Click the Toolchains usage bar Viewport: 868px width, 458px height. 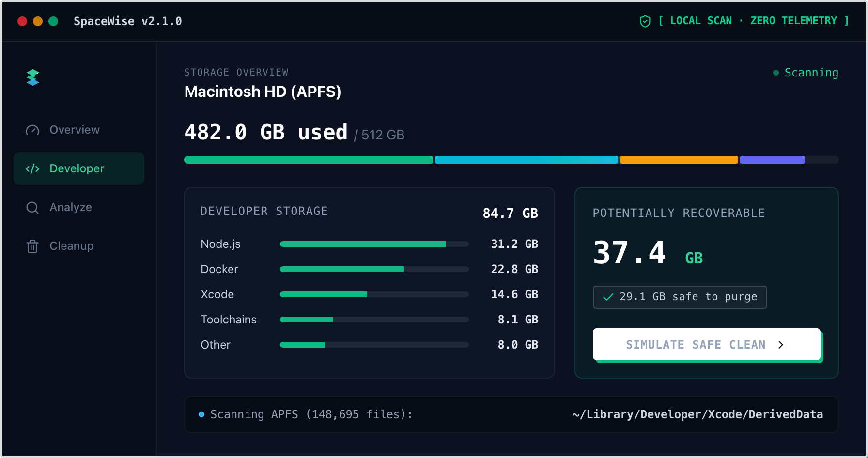[374, 320]
